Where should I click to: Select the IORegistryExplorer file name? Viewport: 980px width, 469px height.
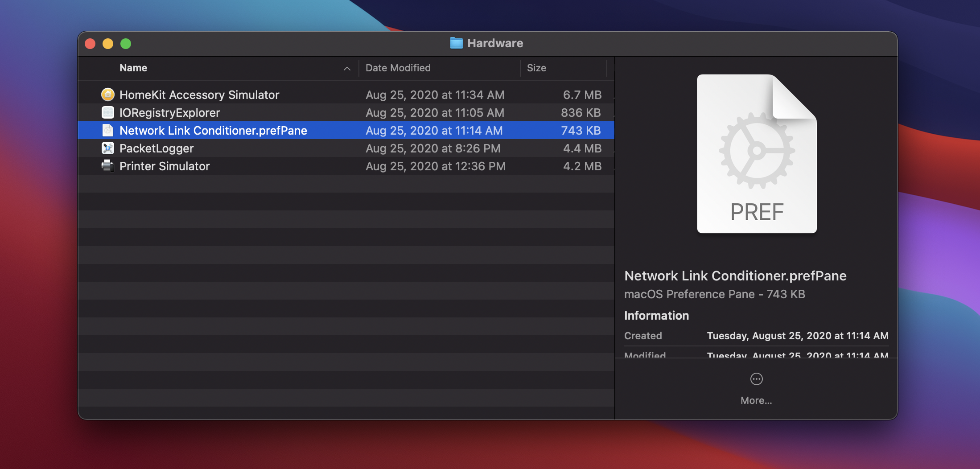[170, 112]
